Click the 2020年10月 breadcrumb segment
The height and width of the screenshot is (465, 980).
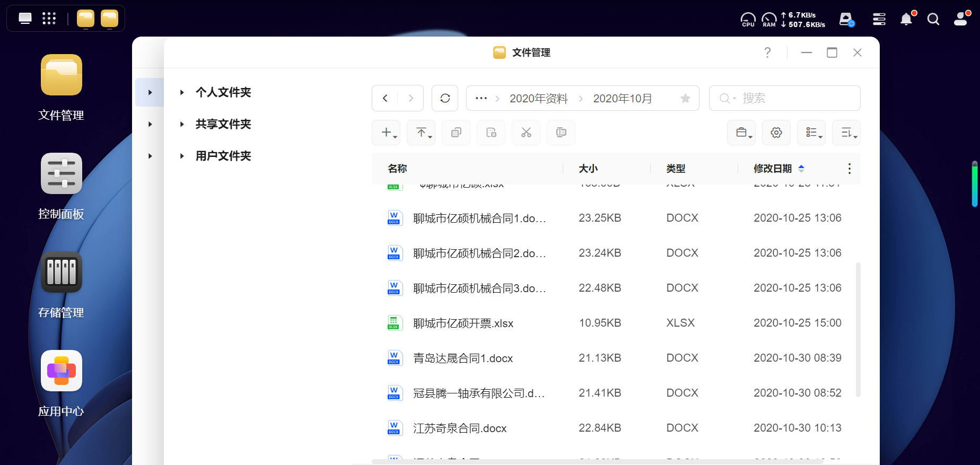pos(623,98)
